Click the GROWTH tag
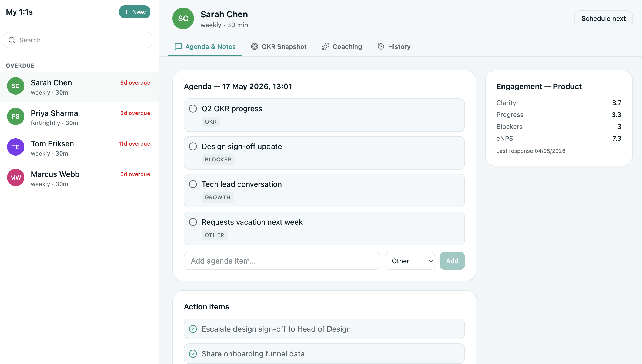 pyautogui.click(x=218, y=197)
